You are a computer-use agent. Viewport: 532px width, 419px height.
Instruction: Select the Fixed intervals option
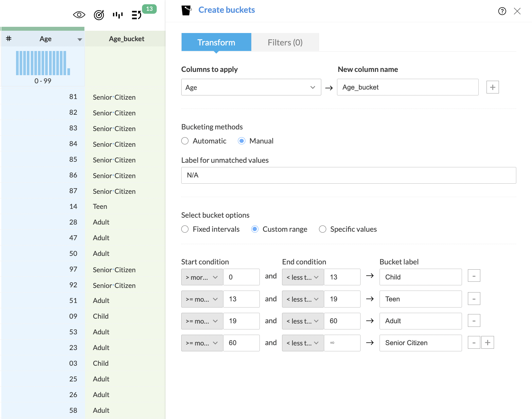coord(185,229)
